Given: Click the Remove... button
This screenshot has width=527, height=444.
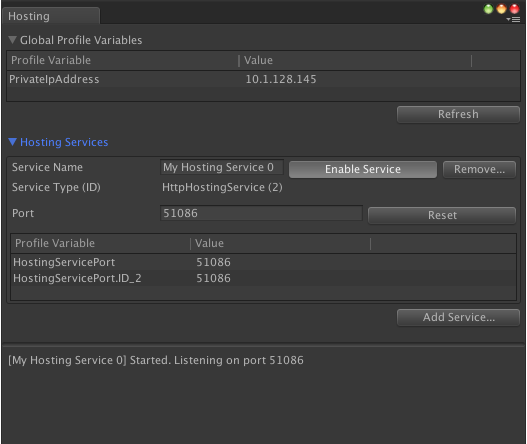Looking at the screenshot, I should click(479, 169).
